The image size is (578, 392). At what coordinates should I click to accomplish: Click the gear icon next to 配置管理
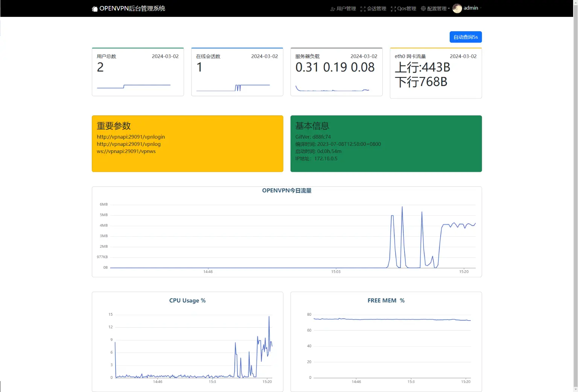coord(423,8)
